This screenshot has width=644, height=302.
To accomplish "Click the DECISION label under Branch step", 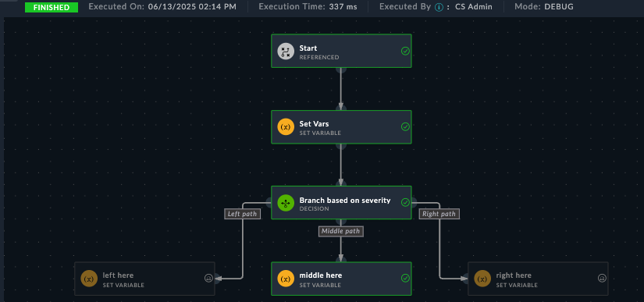I will (315, 209).
